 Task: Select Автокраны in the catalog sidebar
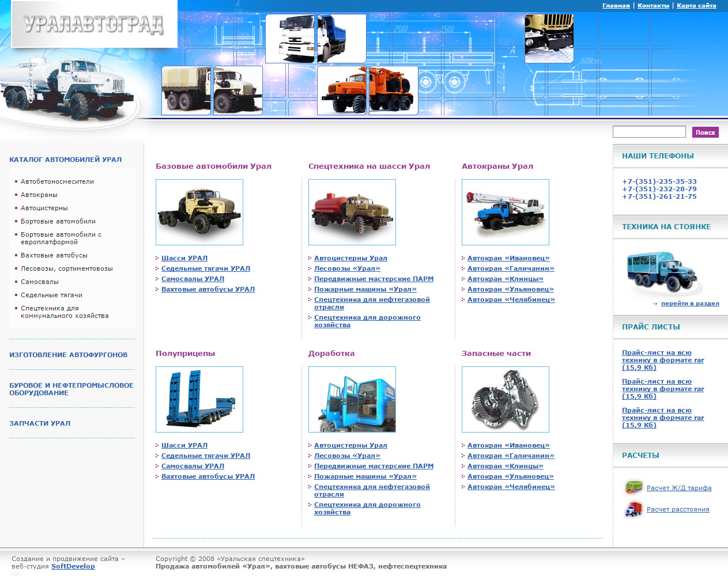pos(39,195)
